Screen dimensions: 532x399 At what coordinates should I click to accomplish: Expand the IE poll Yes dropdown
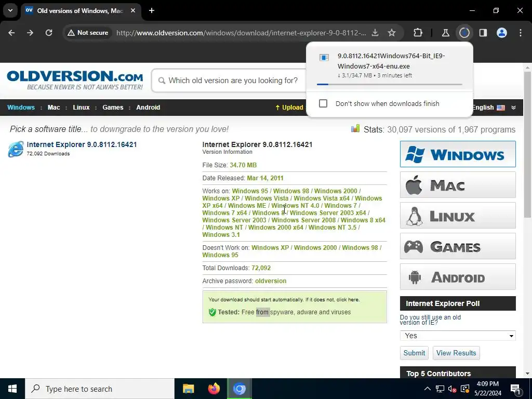tap(458, 336)
